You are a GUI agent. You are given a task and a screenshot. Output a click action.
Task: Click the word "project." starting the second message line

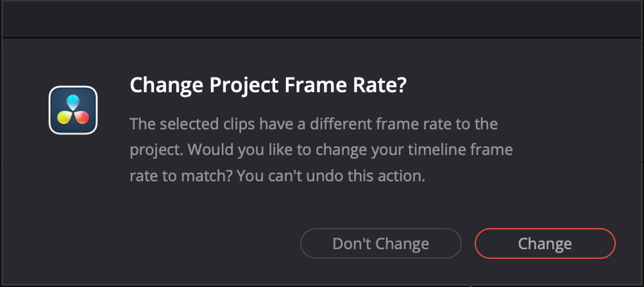[x=153, y=149]
